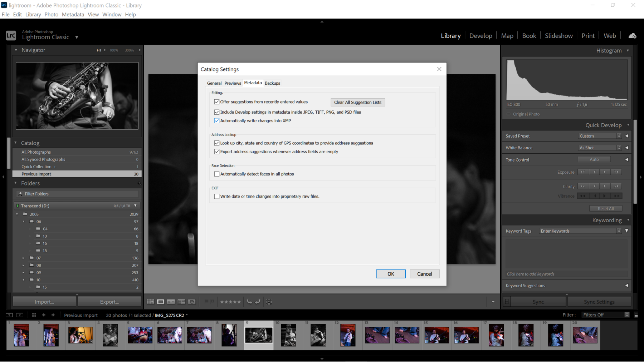Switch to Compare view (XY) in toolbar
This screenshot has width=644, height=362.
(171, 302)
